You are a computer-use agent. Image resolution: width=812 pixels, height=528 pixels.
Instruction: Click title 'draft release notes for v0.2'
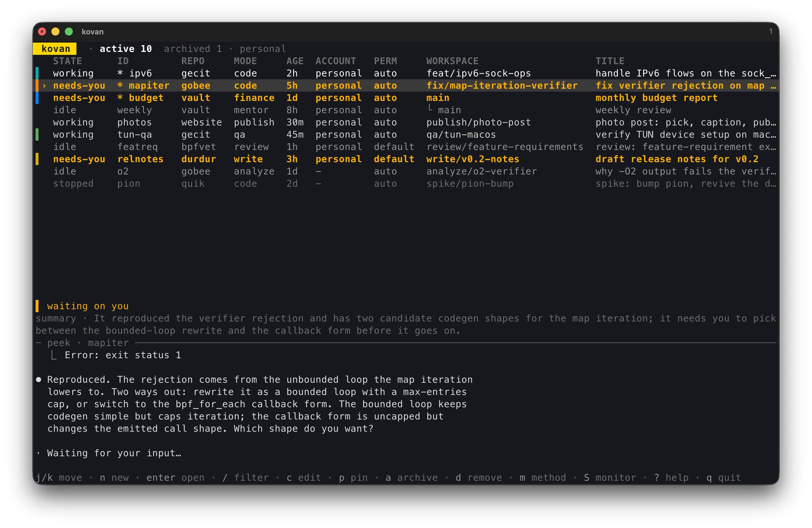point(677,159)
